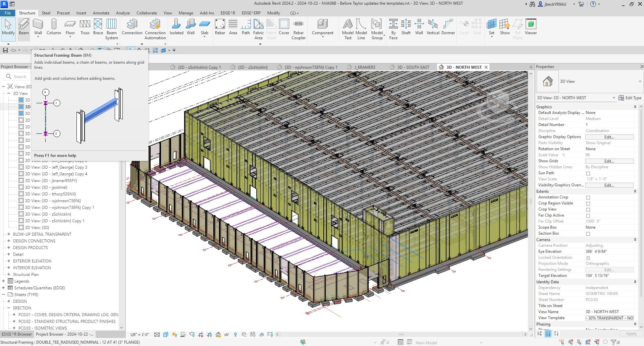The width and height of the screenshot is (644, 346).
Task: Open the Analyze ribbon tab
Action: (x=123, y=13)
